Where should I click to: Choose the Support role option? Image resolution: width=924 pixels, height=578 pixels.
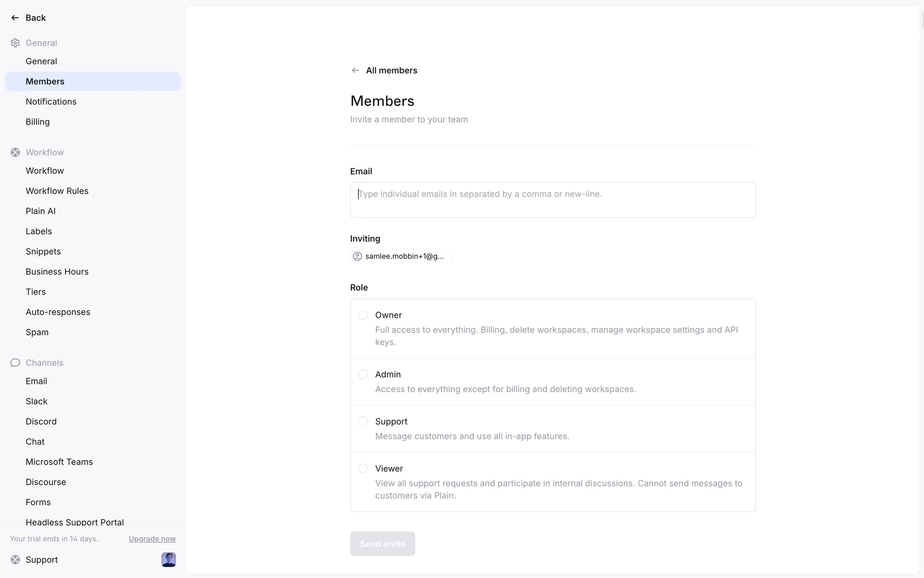pos(363,421)
